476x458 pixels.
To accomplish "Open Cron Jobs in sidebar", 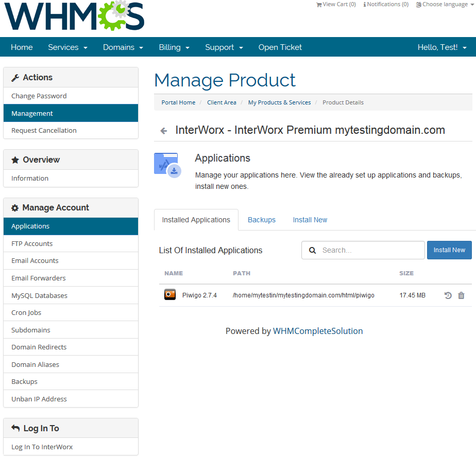I will [x=71, y=313].
